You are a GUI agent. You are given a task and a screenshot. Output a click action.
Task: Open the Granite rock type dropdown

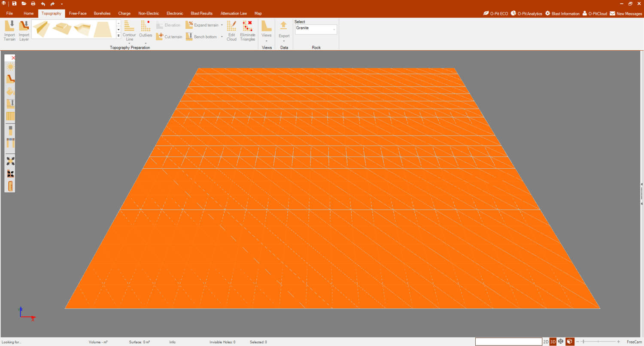pyautogui.click(x=316, y=29)
